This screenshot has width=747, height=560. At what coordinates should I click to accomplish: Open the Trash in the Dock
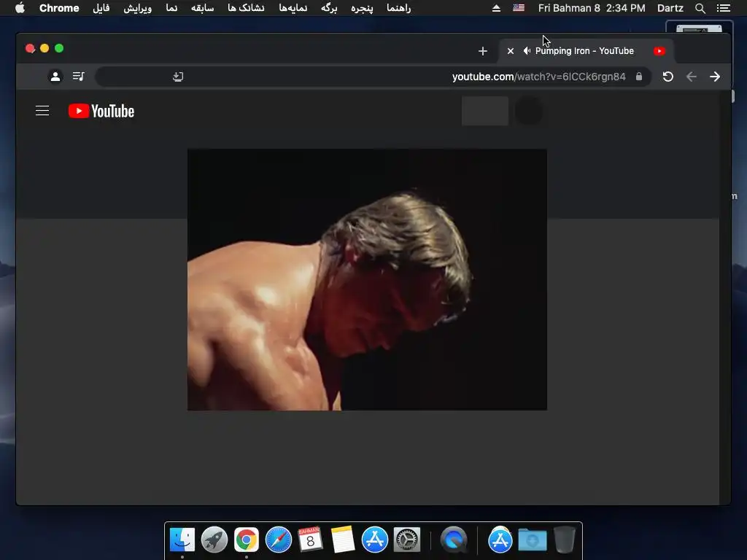pos(564,540)
